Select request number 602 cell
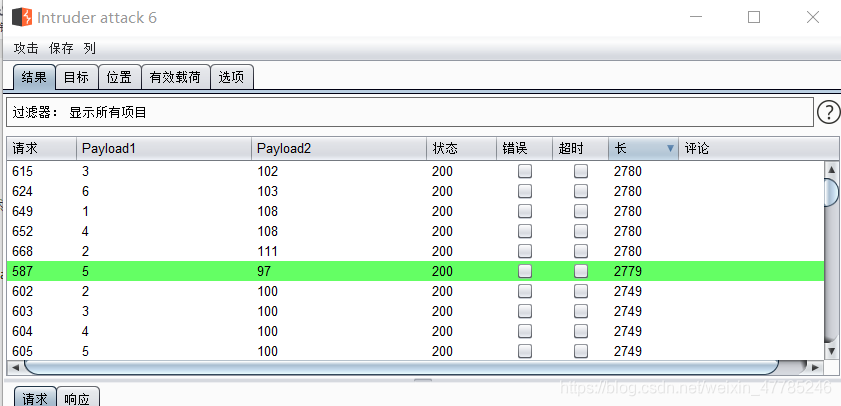 click(23, 291)
